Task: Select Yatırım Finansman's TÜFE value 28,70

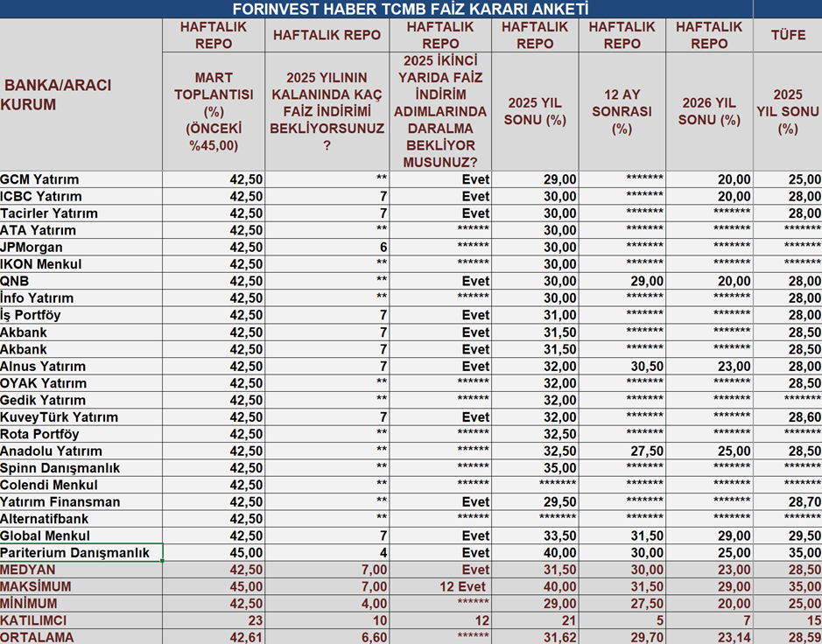Action: (x=787, y=502)
